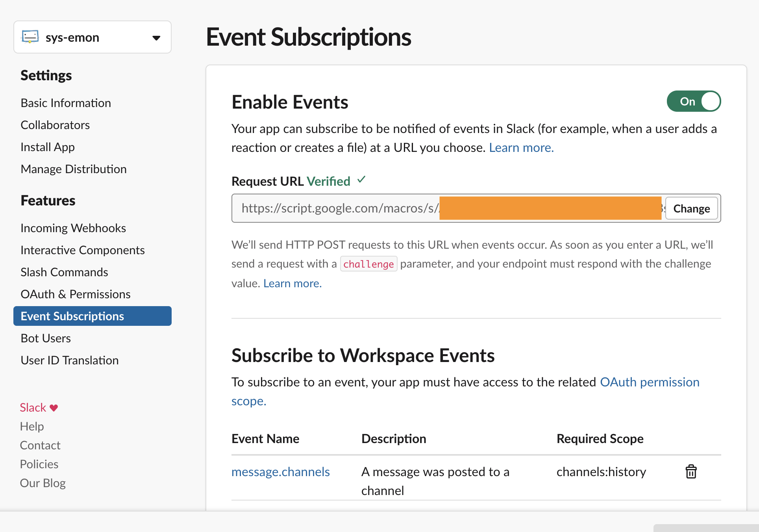Click the 'A message was posted to a channel' description

[x=435, y=481]
